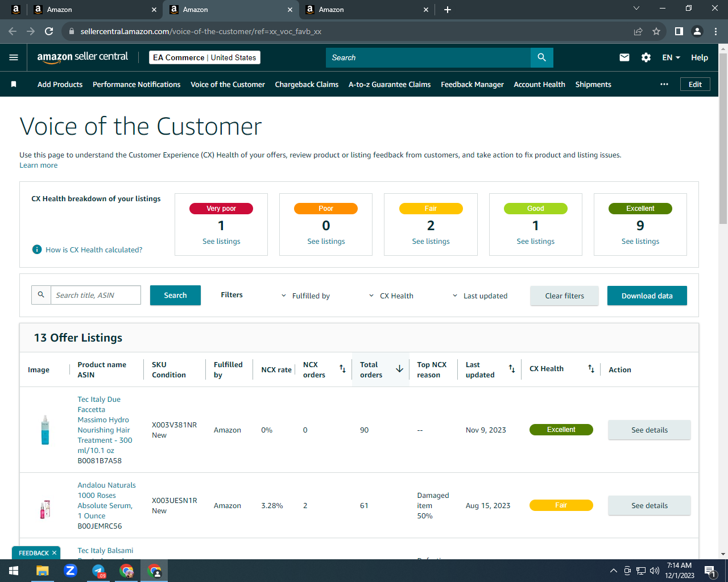728x582 pixels.
Task: Open Shipments in favorites bar
Action: tap(593, 84)
